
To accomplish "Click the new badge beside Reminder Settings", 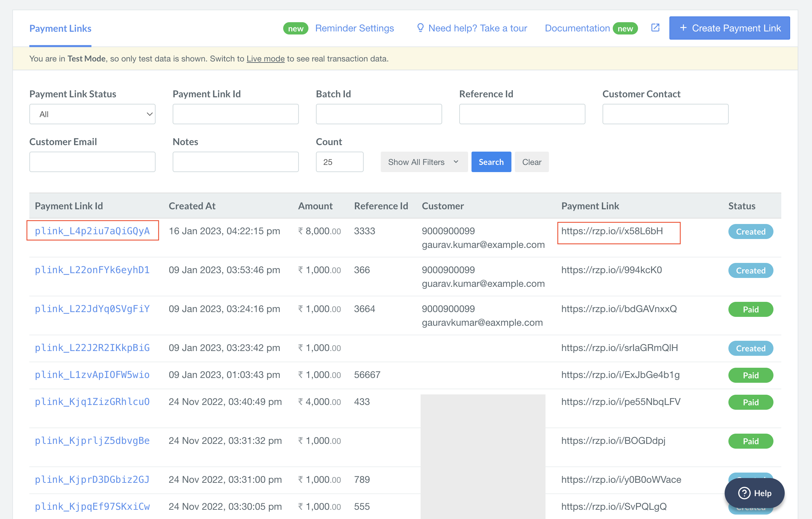I will pos(295,28).
